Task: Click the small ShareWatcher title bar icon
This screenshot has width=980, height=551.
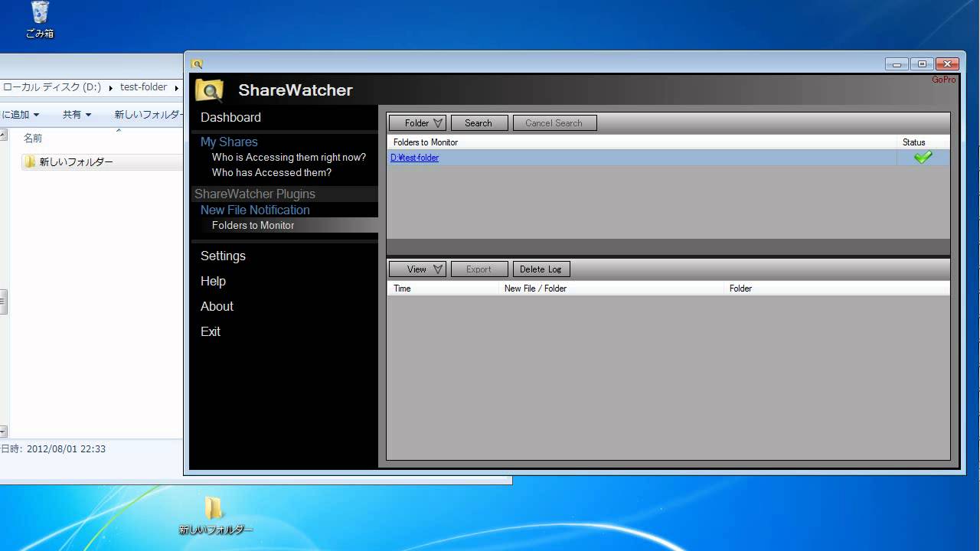Action: pyautogui.click(x=197, y=64)
